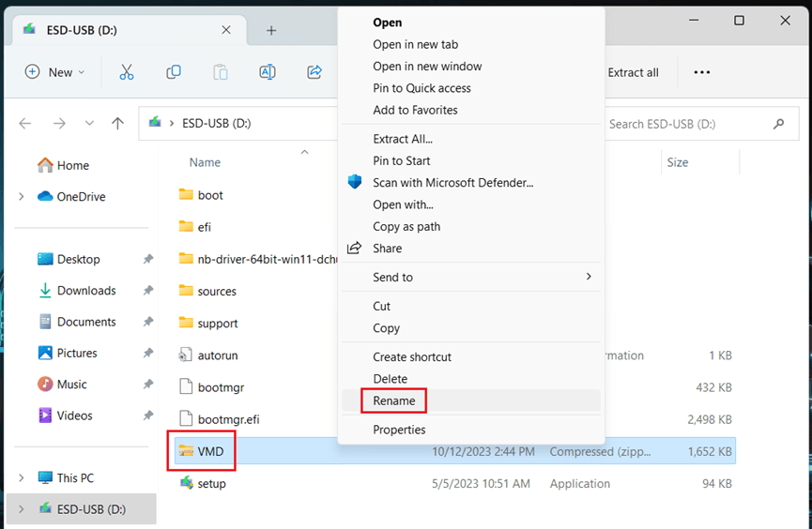Select Downloads in the navigation pane
812x529 pixels.
pyautogui.click(x=86, y=291)
